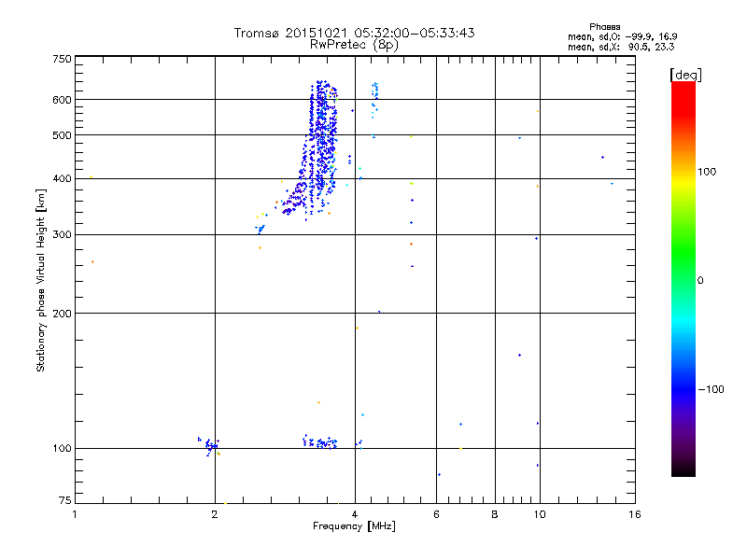Click the x-axis tick label '1'
This screenshot has height=560, width=747.
[x=75, y=514]
